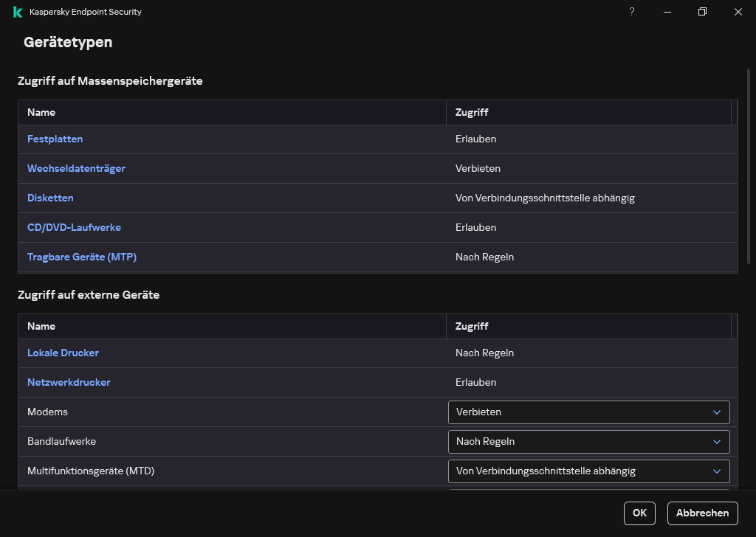Maximize the Kaspersky Endpoint Security window
Viewport: 756px width, 537px height.
[702, 12]
